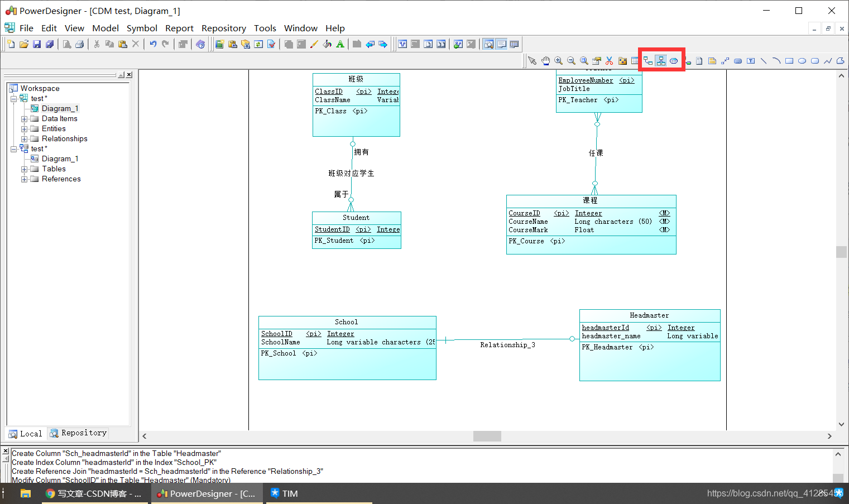Expand the Entities folder in browser
Image resolution: width=849 pixels, height=504 pixels.
24,129
